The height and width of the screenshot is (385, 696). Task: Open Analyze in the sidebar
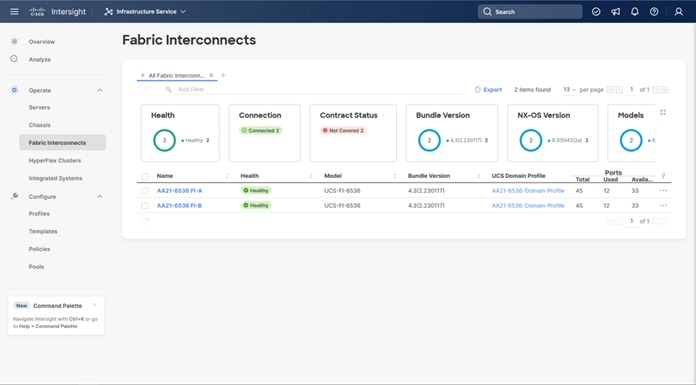click(x=40, y=60)
